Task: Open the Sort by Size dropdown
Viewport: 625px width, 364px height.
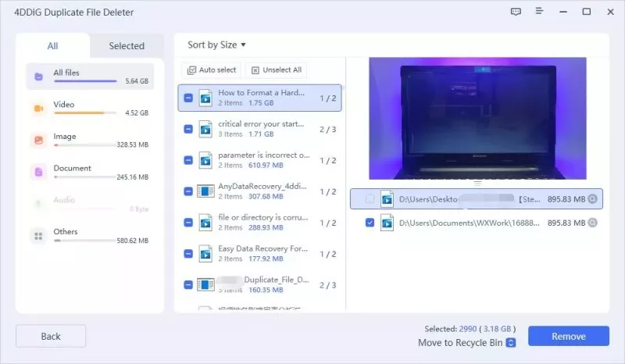Action: 216,45
